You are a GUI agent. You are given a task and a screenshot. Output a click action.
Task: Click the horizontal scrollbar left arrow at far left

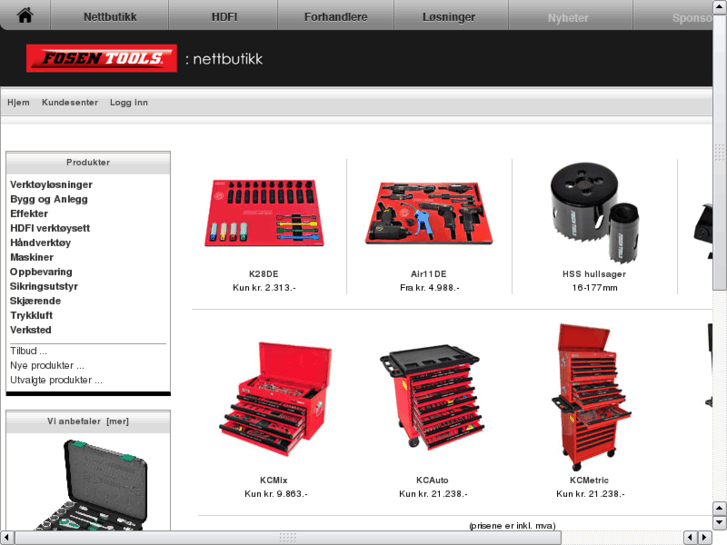click(x=7, y=538)
